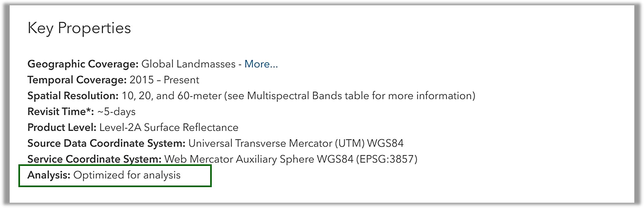The width and height of the screenshot is (644, 208).
Task: Click the EPSG:3857 code text
Action: point(386,159)
